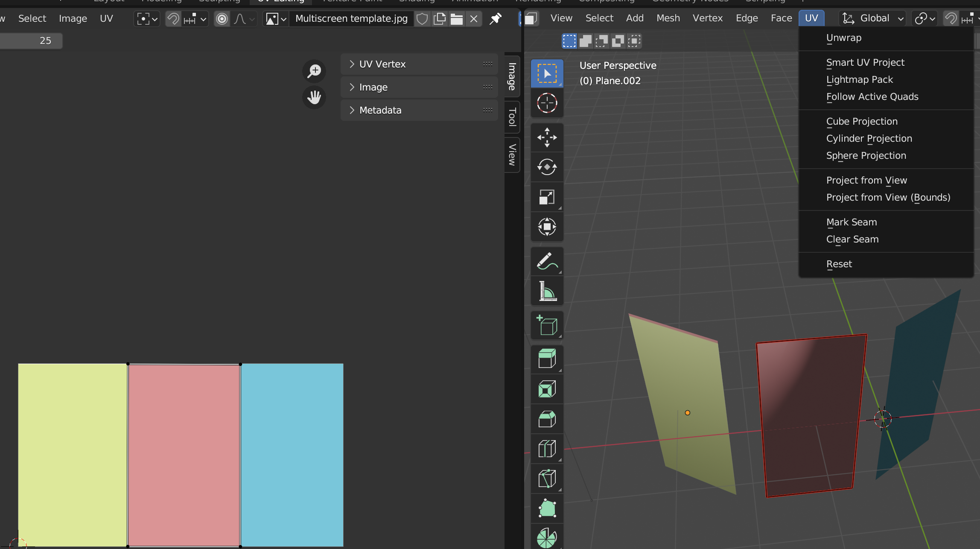Expand the Metadata panel
Viewport: 980px width, 549px height.
tap(380, 110)
